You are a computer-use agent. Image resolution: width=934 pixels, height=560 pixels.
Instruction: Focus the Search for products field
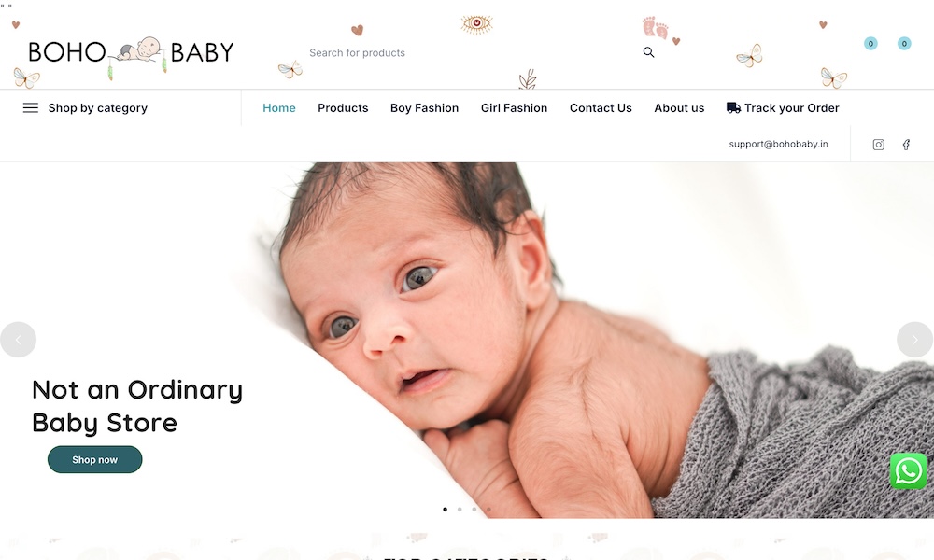pyautogui.click(x=464, y=53)
